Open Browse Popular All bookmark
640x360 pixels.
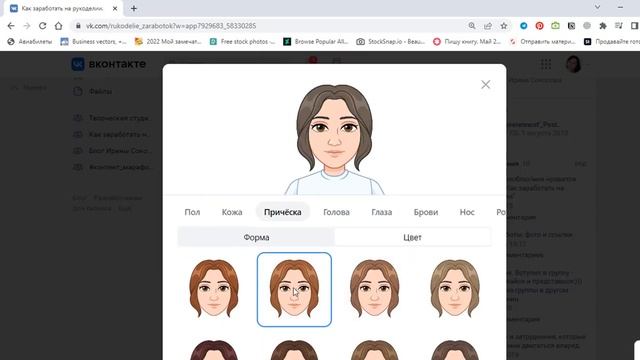(x=316, y=42)
